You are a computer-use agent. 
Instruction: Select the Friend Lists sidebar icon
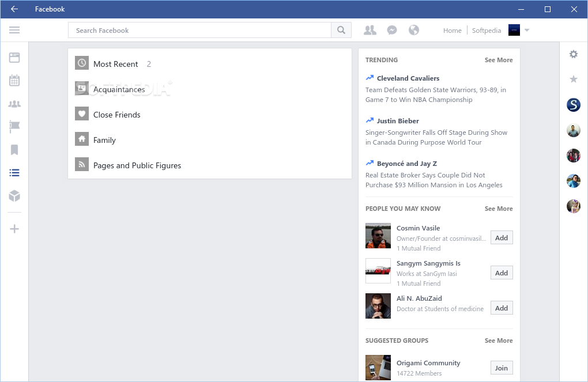tap(14, 173)
